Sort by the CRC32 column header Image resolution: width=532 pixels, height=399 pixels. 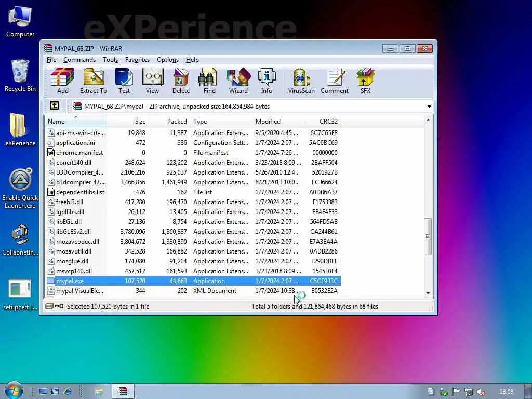[322, 121]
